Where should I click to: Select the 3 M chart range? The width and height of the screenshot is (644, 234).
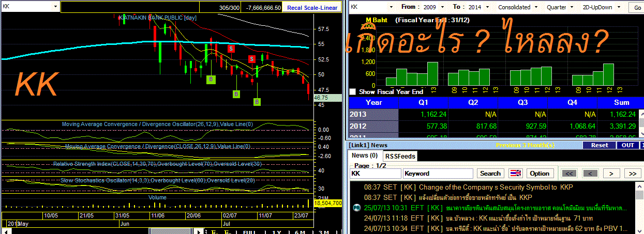point(324,231)
